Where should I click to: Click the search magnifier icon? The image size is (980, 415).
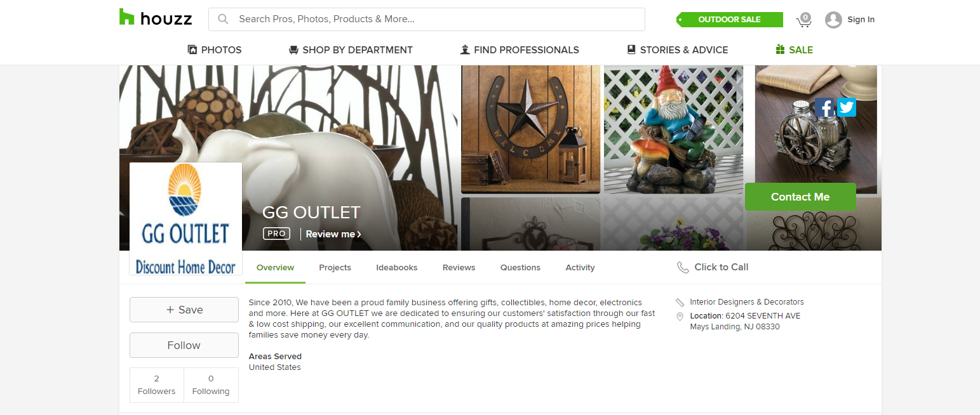(223, 19)
